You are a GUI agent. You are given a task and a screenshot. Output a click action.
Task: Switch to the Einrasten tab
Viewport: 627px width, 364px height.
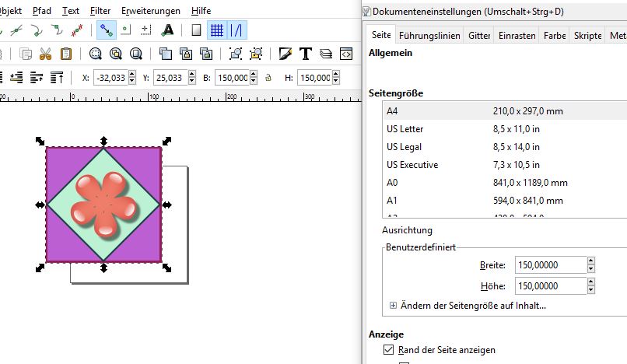coord(517,36)
